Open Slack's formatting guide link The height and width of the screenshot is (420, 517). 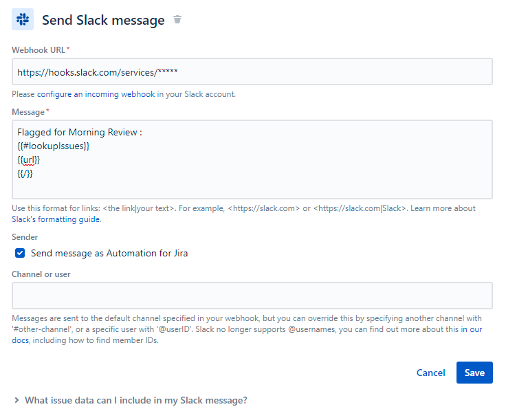[x=56, y=219]
